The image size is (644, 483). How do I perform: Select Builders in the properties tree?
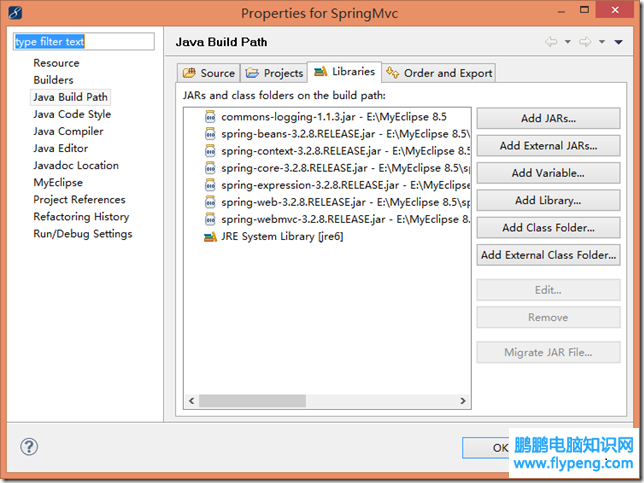tap(53, 80)
